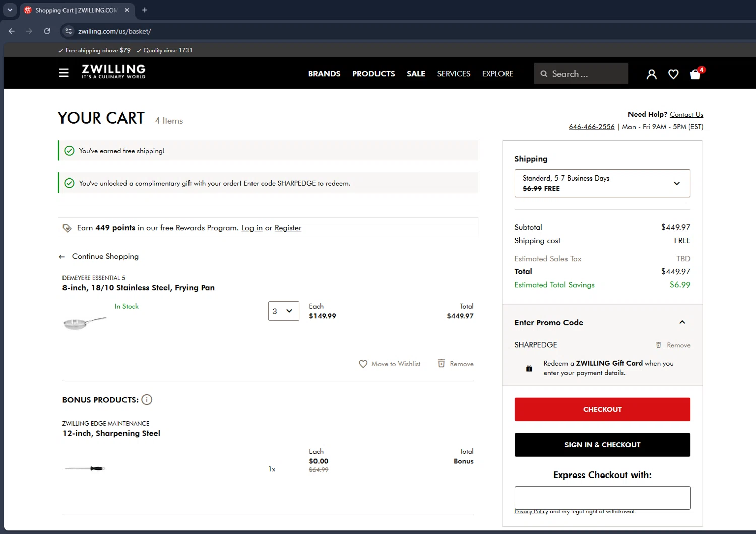This screenshot has width=756, height=534.
Task: Open the site information icon in address bar
Action: tap(69, 31)
